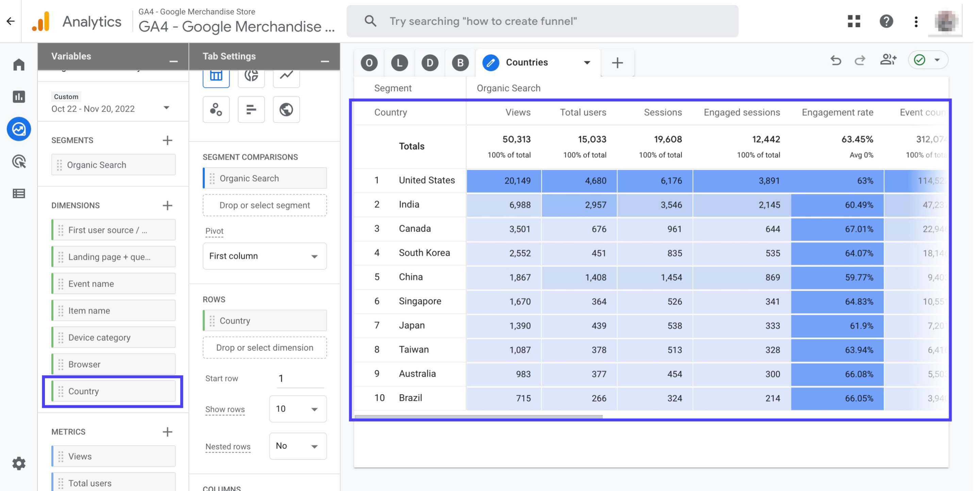Click Drop or select dimension box

click(x=264, y=347)
